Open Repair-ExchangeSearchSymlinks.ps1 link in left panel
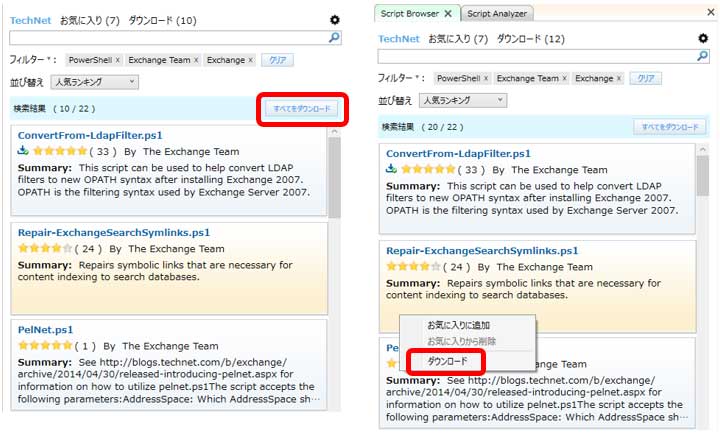 click(x=114, y=232)
